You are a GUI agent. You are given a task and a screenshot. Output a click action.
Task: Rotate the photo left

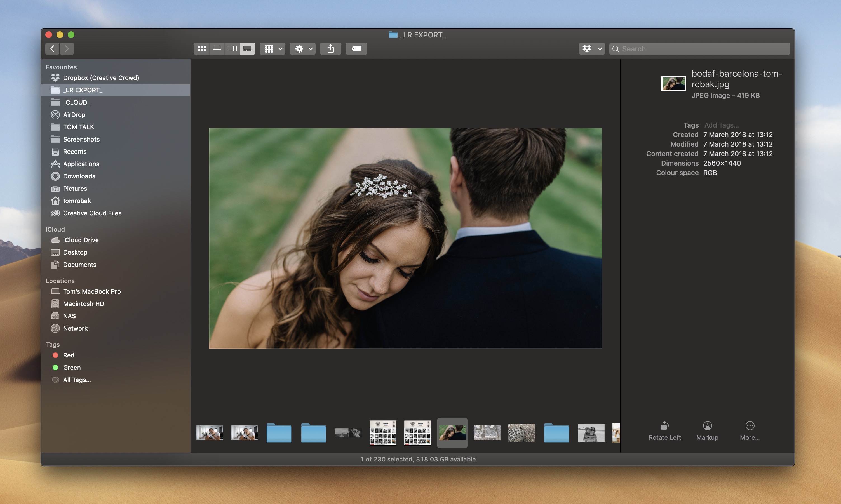(664, 431)
